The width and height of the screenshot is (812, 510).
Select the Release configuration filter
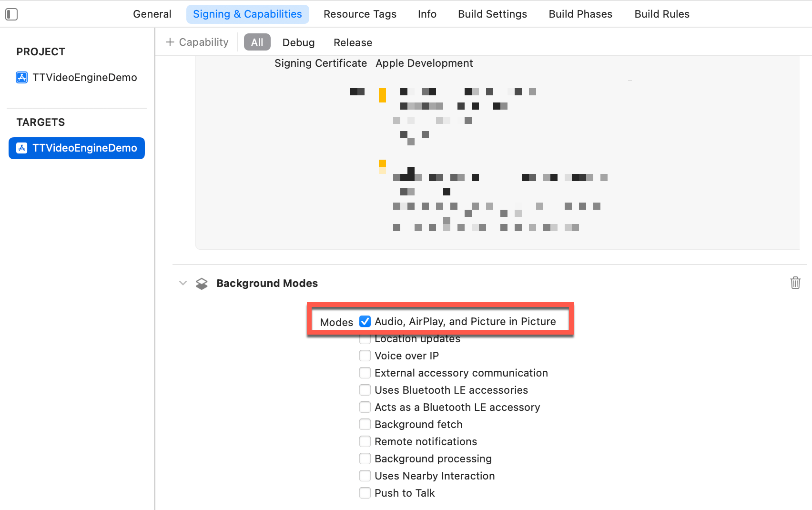pos(353,42)
